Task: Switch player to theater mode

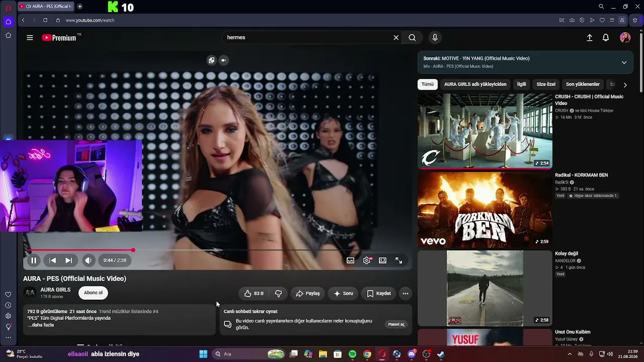Action: pyautogui.click(x=383, y=260)
